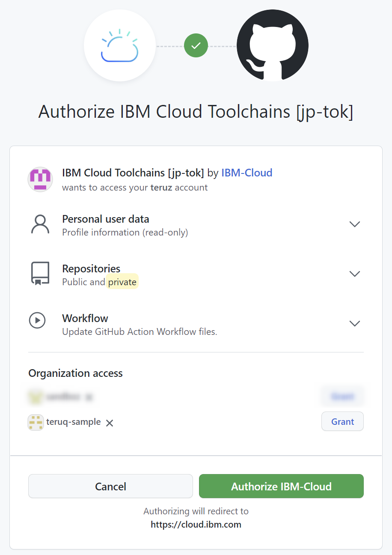392x555 pixels.
Task: Click the IBM Cloud Toolchains app avatar
Action: point(40,179)
